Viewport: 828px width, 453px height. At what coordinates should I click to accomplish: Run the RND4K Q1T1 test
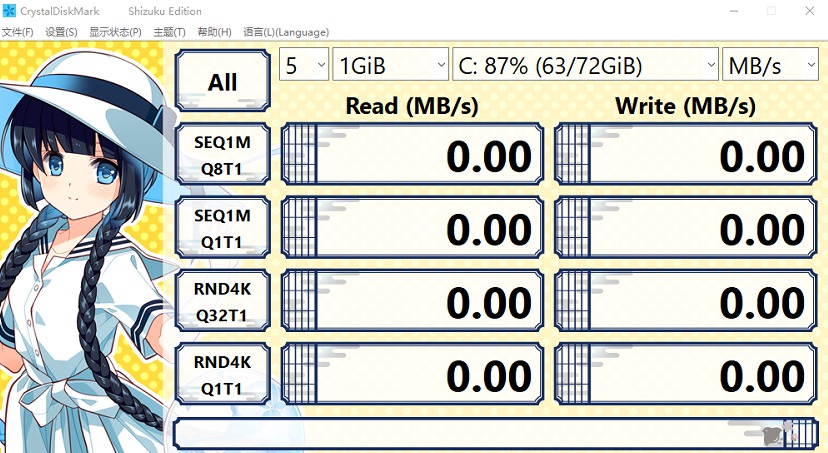(x=223, y=374)
